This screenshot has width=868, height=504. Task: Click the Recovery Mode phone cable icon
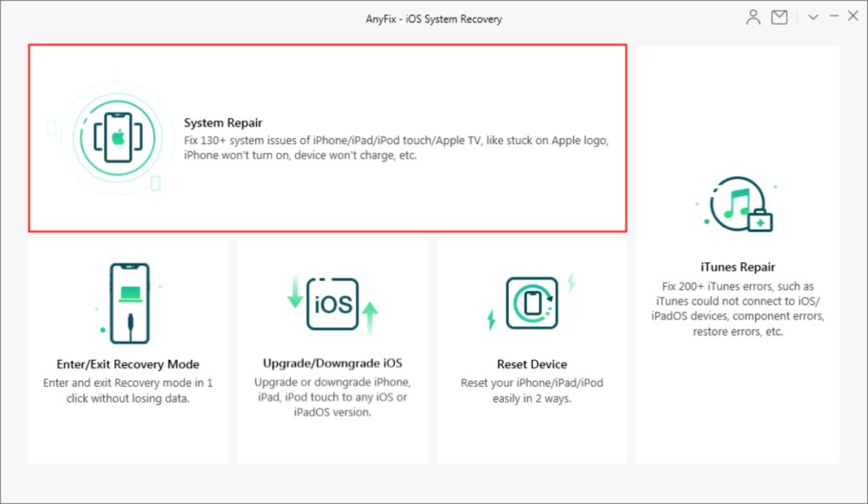(129, 303)
